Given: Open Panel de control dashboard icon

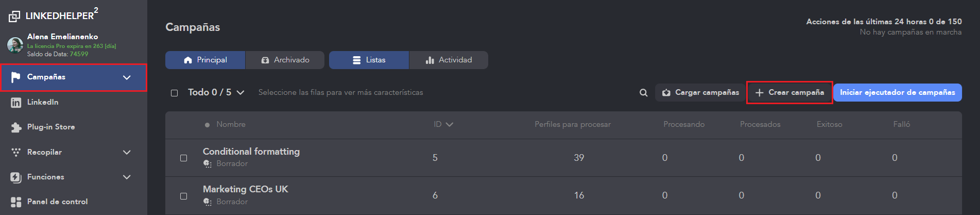Looking at the screenshot, I should tap(16, 202).
